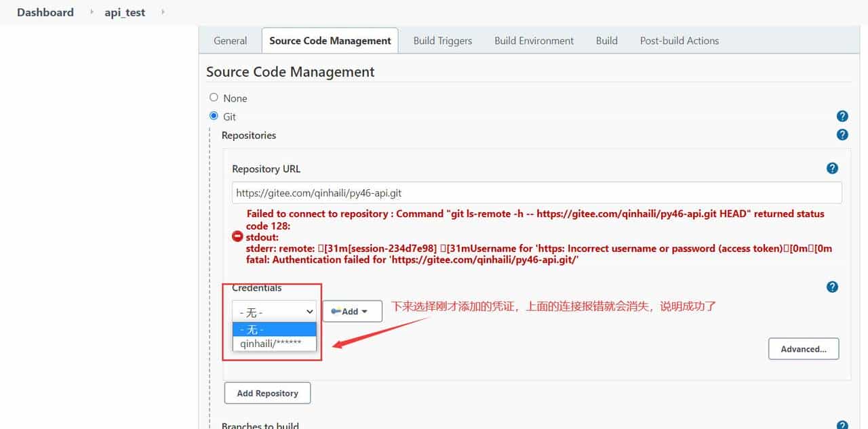Screen dimensions: 868x429
Task: Click the Add Repository button
Action: [x=267, y=392]
